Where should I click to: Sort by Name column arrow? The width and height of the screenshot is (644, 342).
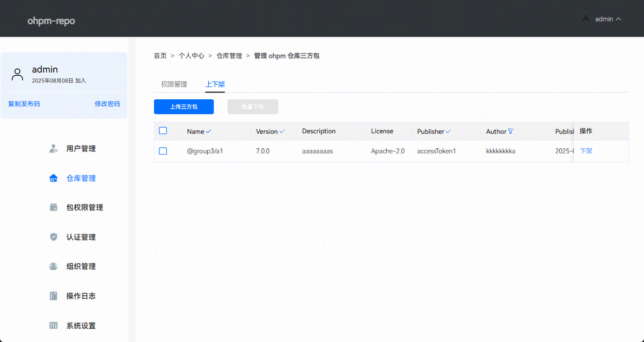(208, 132)
